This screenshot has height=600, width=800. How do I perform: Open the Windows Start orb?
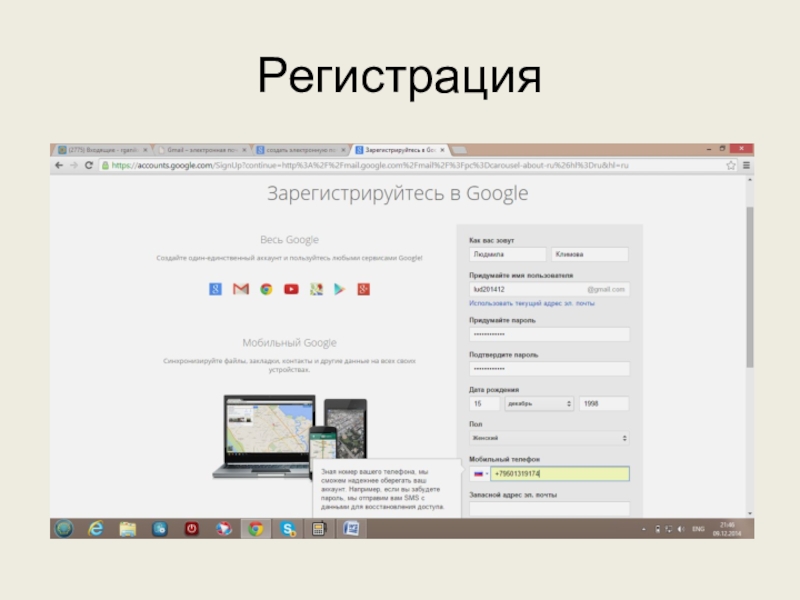pyautogui.click(x=64, y=529)
